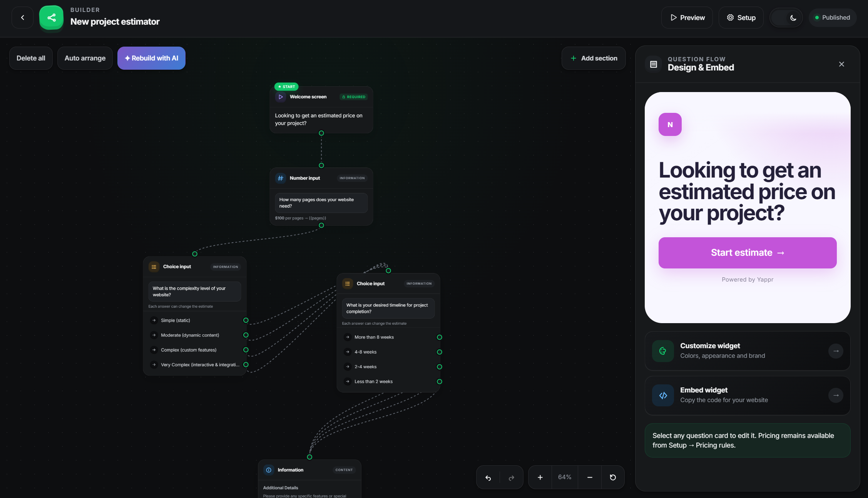This screenshot has width=868, height=498.
Task: Go back using the left chevron button
Action: (x=23, y=18)
